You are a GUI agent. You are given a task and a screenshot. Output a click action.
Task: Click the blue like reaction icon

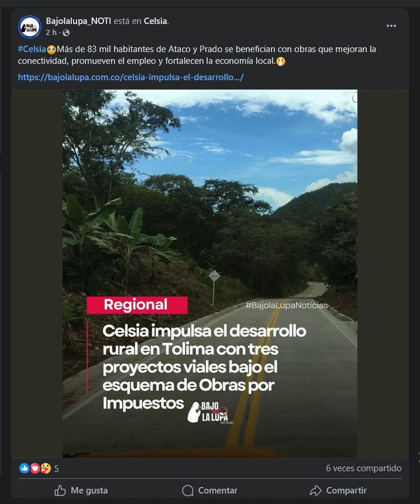click(25, 468)
